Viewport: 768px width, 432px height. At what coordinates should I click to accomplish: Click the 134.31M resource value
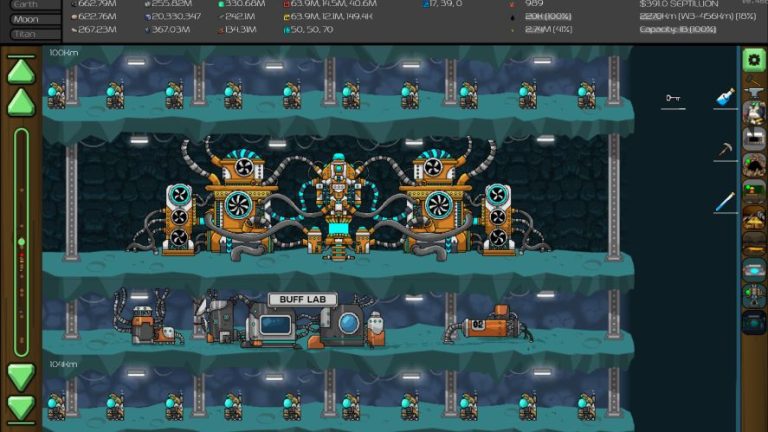[240, 29]
